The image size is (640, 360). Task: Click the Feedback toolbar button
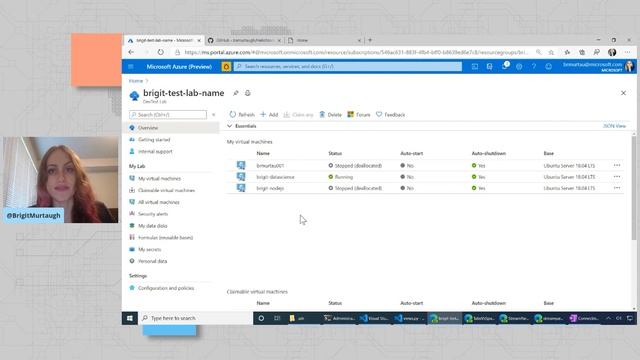391,115
